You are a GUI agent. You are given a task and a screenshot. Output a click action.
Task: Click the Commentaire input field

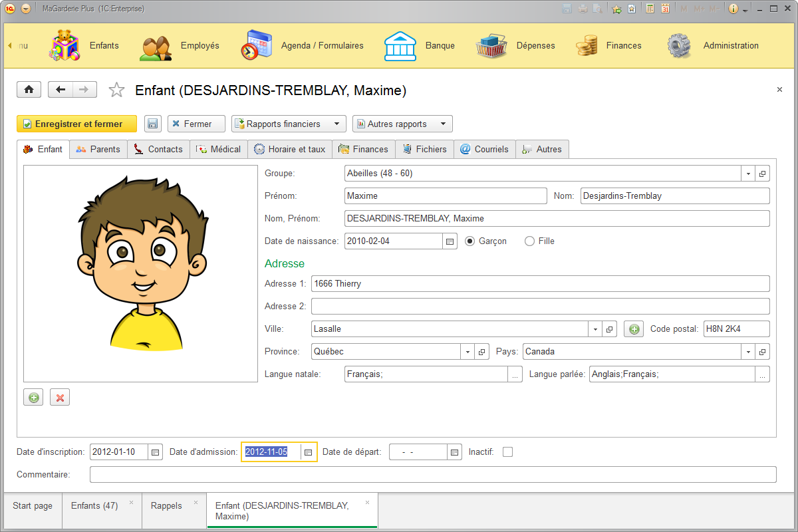pyautogui.click(x=432, y=474)
